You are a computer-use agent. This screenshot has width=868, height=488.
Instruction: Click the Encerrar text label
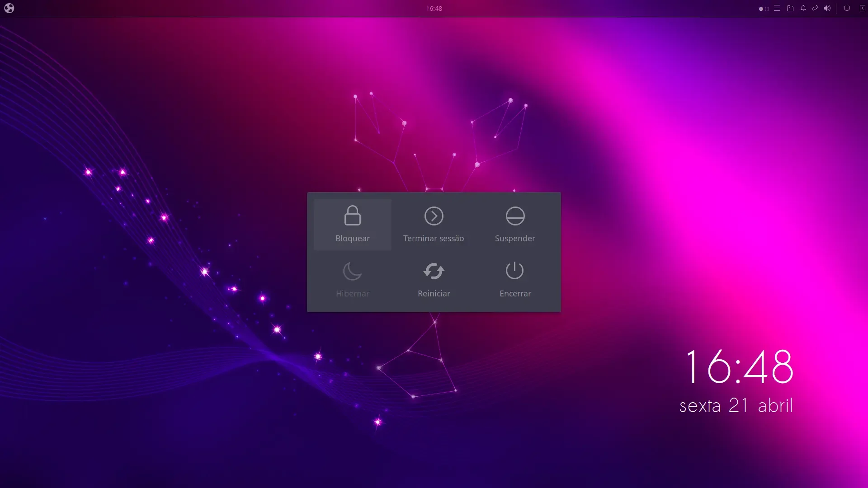click(515, 293)
